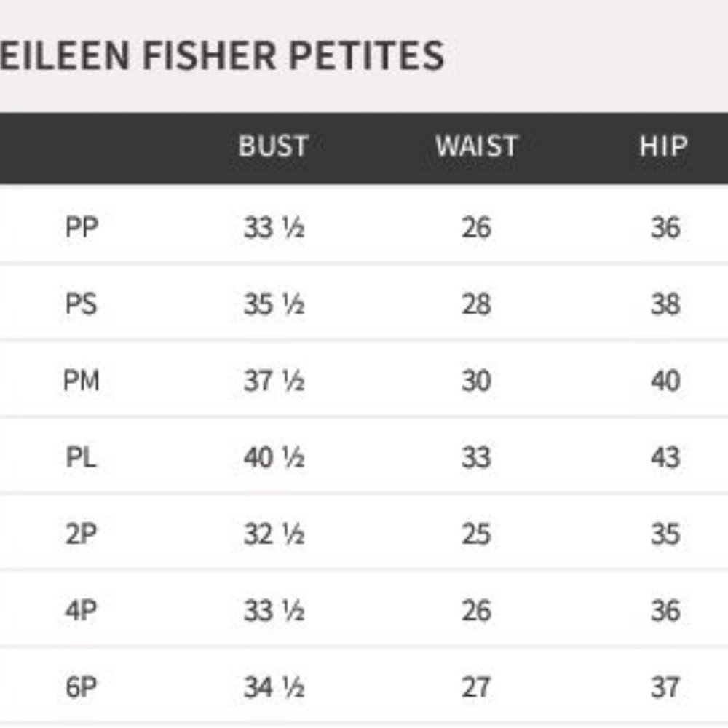Select the 6P size row label
728x728 pixels.
click(x=82, y=687)
